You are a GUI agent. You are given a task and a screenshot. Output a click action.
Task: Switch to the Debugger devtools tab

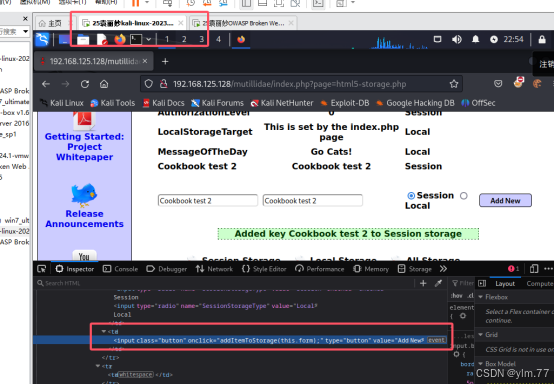166,269
